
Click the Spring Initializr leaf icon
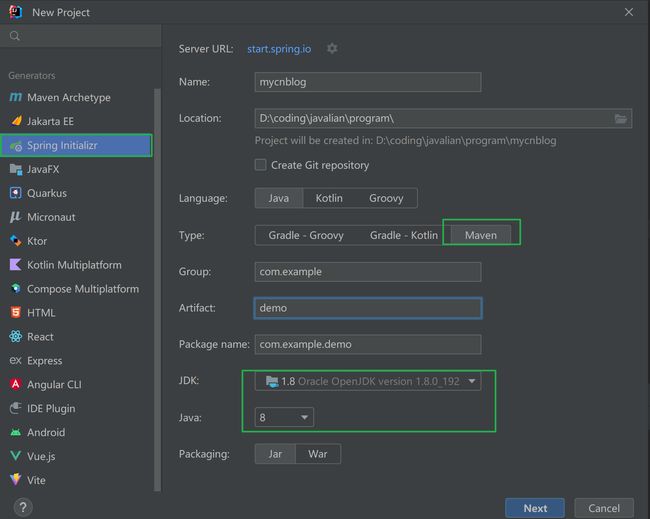(x=16, y=146)
